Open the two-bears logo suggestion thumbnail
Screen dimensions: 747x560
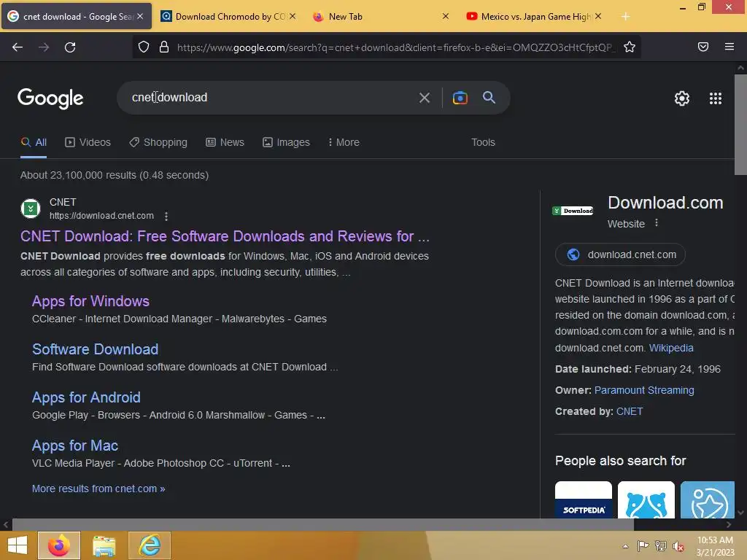click(646, 499)
